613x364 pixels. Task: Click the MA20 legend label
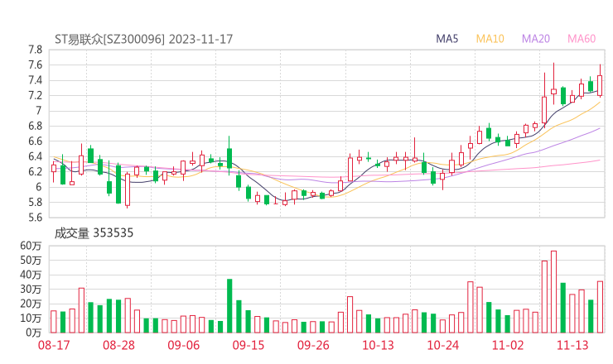(536, 39)
